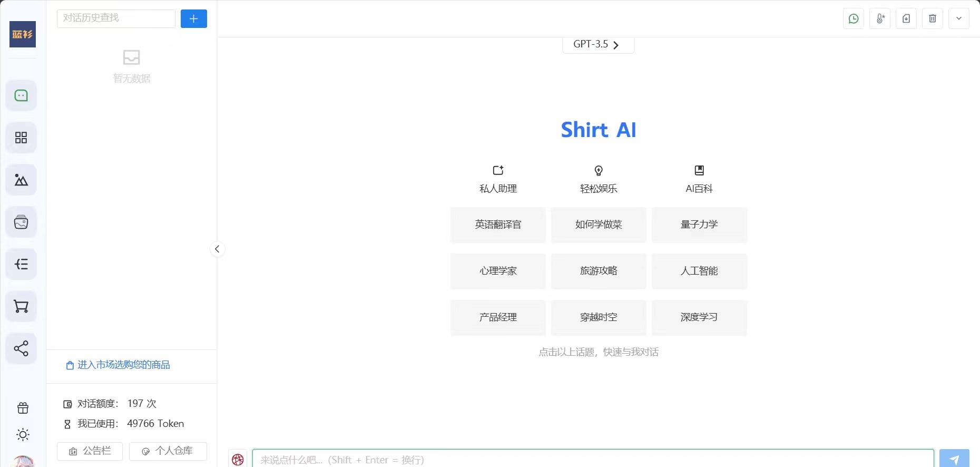This screenshot has height=467, width=980.
Task: Click the 蓝衫 logo
Action: [23, 34]
